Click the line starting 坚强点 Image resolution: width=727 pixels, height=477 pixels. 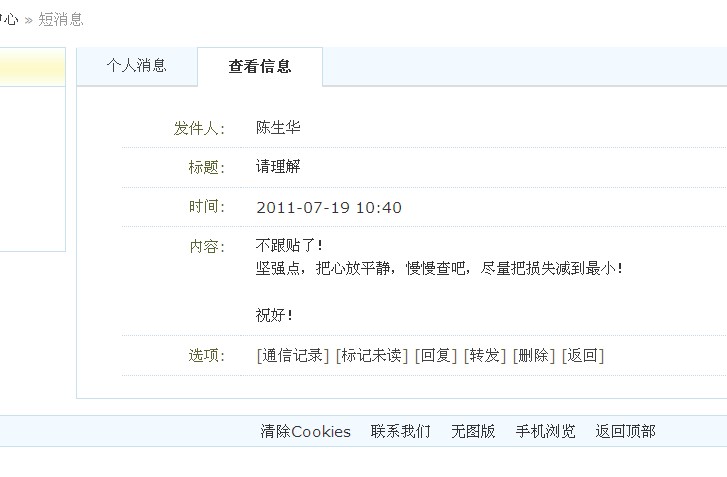coord(439,268)
